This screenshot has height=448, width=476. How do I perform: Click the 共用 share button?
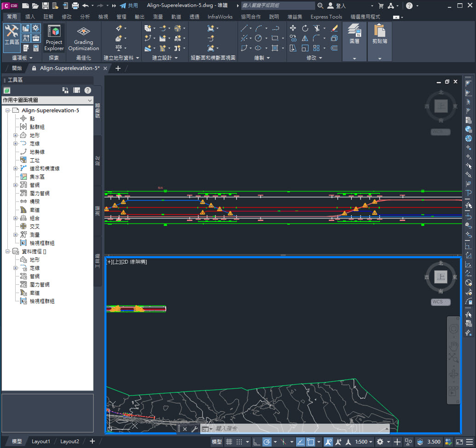tap(129, 6)
